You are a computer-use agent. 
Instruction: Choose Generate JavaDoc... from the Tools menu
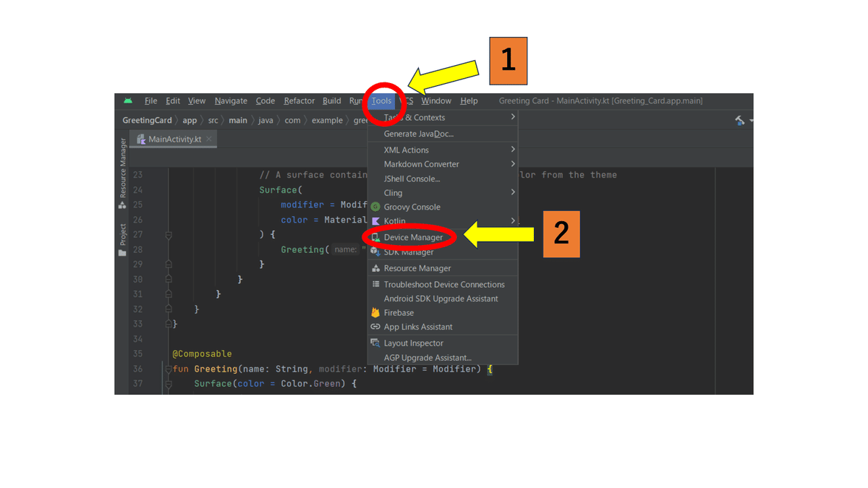[443, 134]
